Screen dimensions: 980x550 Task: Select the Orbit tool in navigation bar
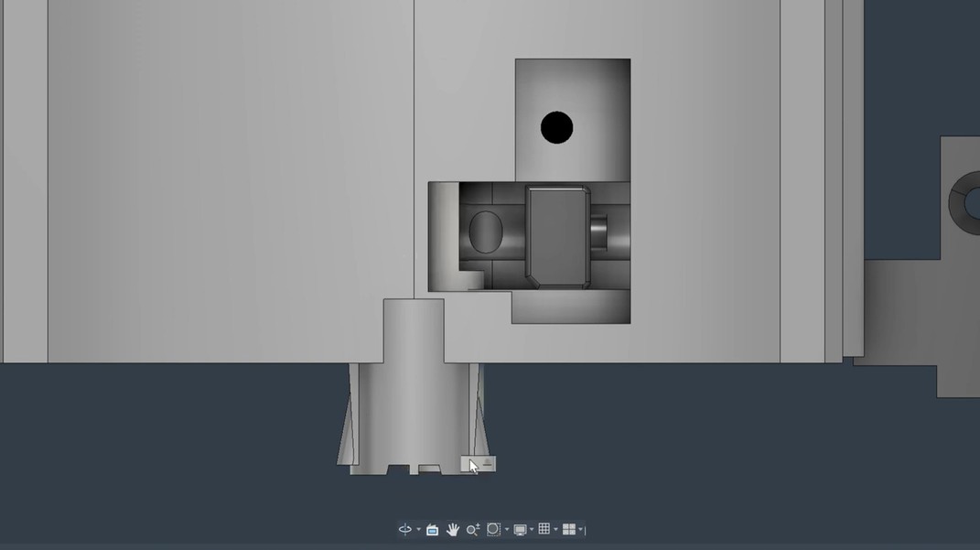click(405, 529)
